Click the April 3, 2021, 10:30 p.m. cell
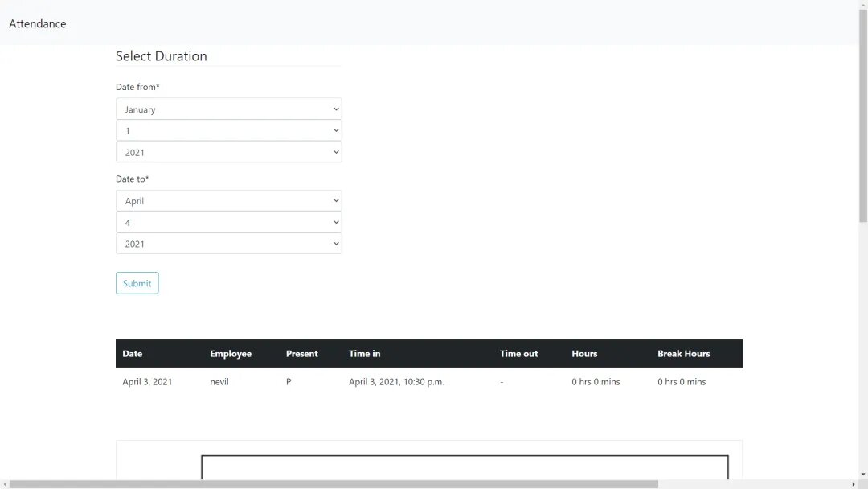Image resolution: width=868 pixels, height=489 pixels. [x=396, y=381]
